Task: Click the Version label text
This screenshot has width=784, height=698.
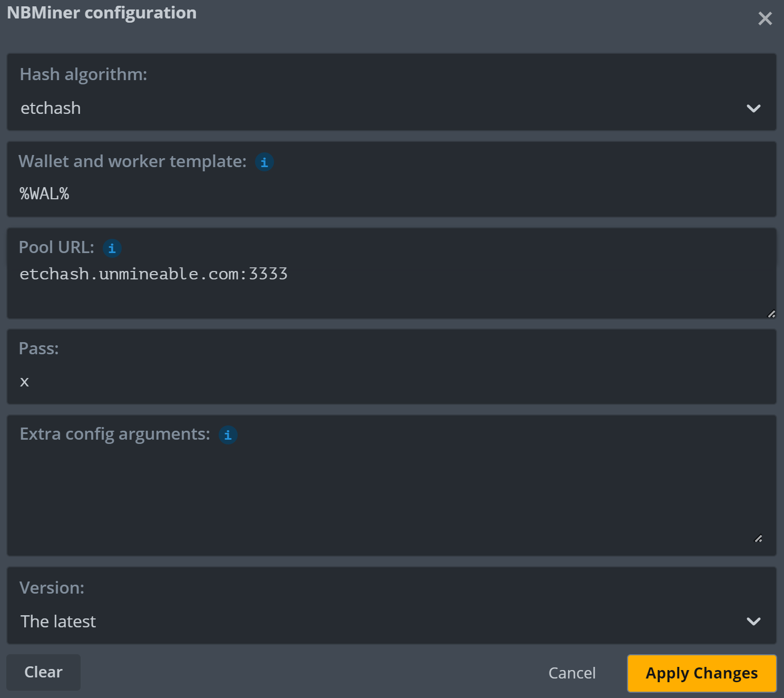Action: 52,588
